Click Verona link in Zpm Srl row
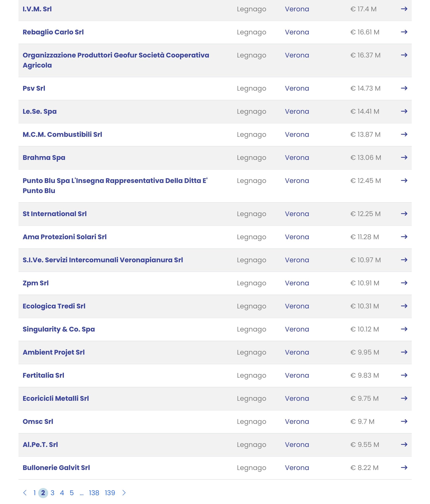Image resolution: width=430 pixels, height=504 pixels. point(297,283)
